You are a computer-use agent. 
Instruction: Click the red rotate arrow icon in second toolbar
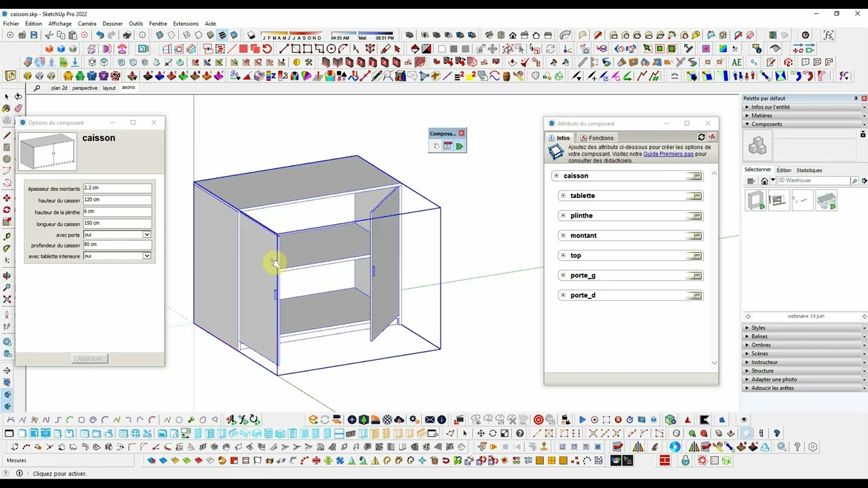tap(267, 49)
